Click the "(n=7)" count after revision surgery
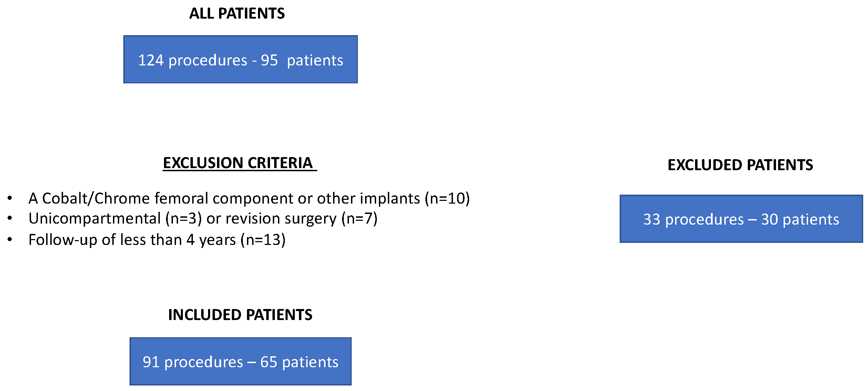The height and width of the screenshot is (391, 868). pyautogui.click(x=360, y=218)
